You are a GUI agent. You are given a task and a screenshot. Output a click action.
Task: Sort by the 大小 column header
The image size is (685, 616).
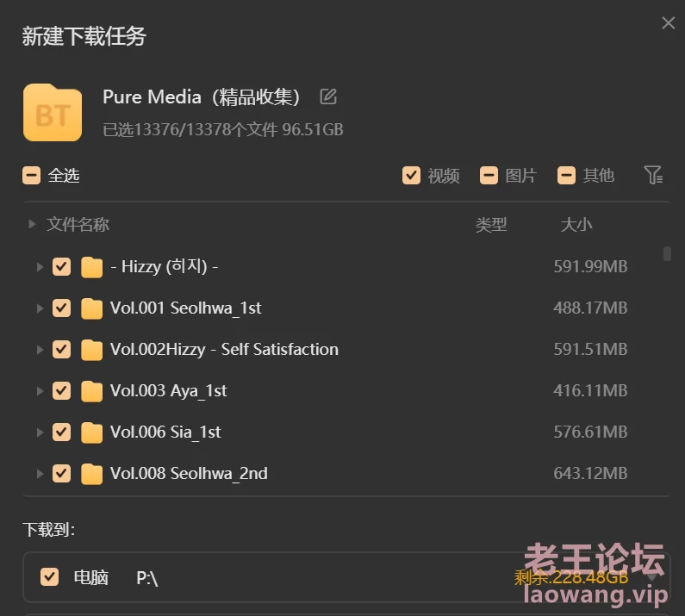coord(576,225)
